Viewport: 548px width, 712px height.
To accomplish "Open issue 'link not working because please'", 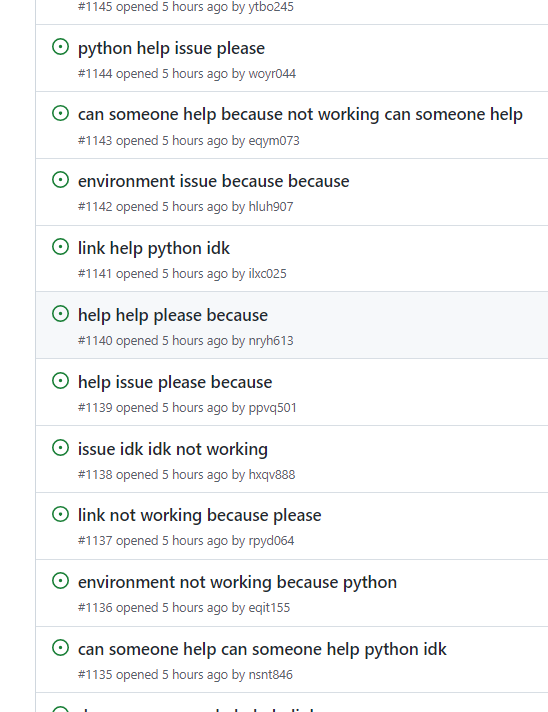I will (x=199, y=515).
